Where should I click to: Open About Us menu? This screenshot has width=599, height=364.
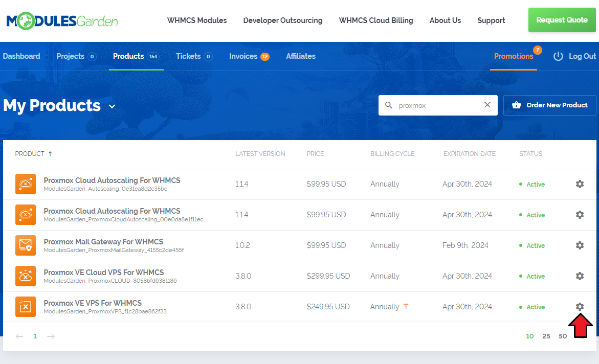pos(445,20)
